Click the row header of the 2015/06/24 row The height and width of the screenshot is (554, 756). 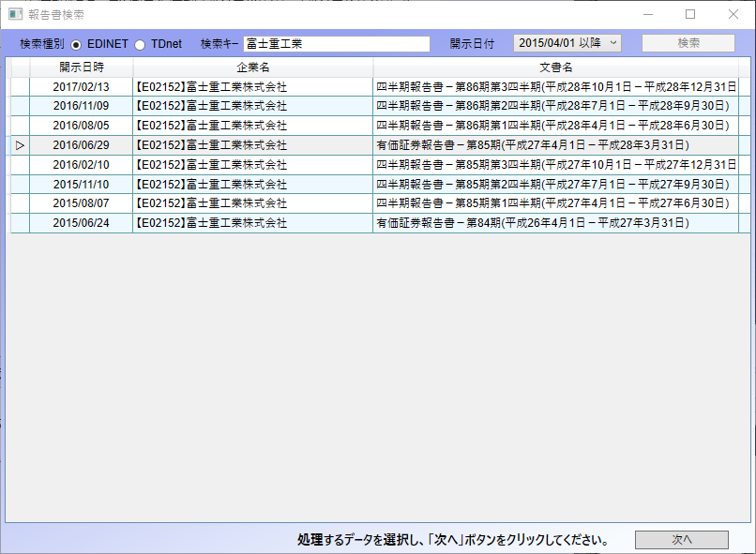[x=20, y=223]
